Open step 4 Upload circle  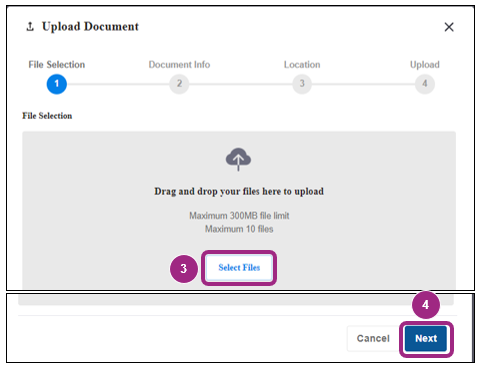[425, 84]
